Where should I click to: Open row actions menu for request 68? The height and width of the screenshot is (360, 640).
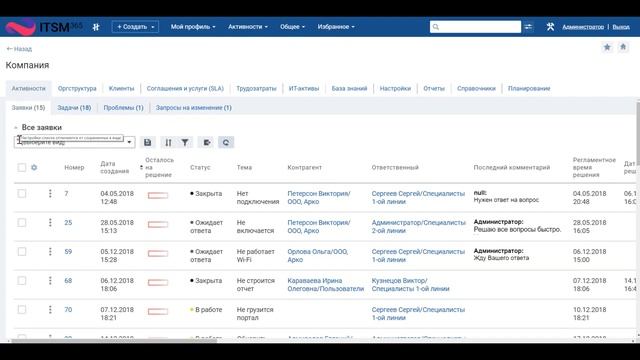coord(50,280)
